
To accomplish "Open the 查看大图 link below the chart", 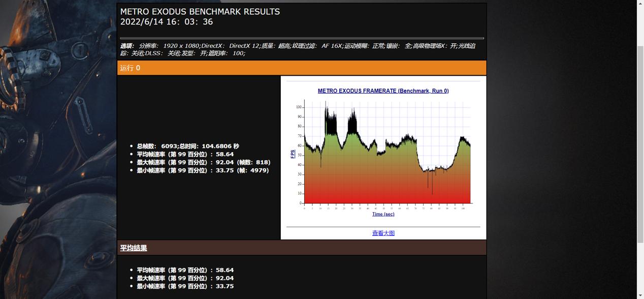I will coord(383,233).
